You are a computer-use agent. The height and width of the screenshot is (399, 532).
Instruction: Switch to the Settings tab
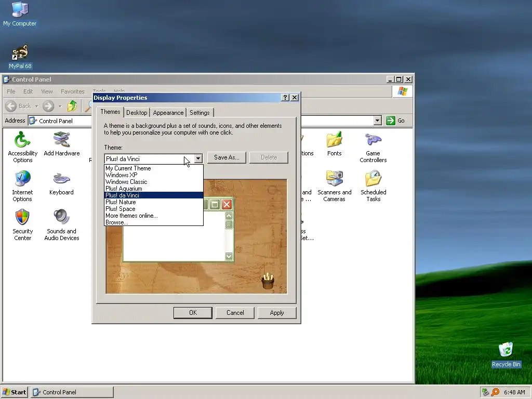(199, 113)
